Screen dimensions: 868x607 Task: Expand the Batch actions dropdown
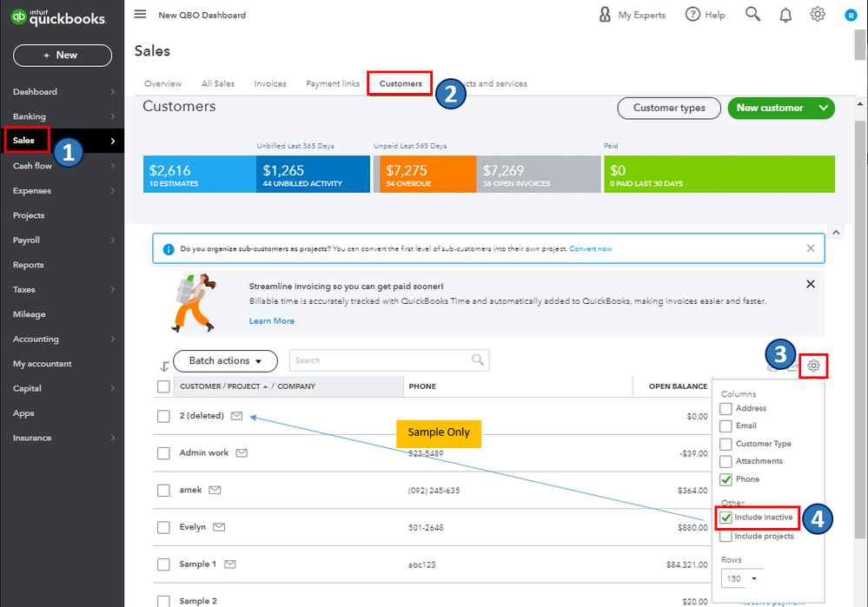point(225,361)
